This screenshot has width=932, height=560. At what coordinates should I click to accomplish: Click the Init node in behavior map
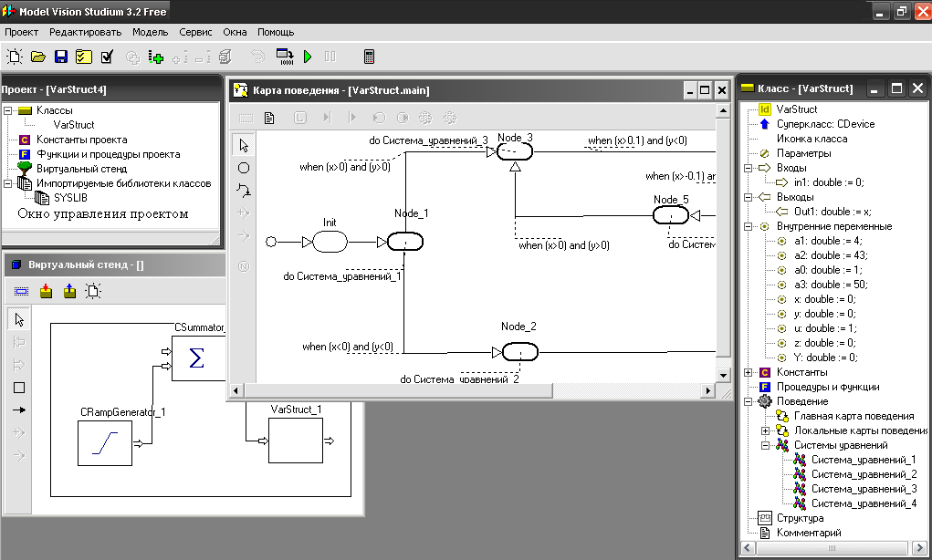click(x=330, y=242)
